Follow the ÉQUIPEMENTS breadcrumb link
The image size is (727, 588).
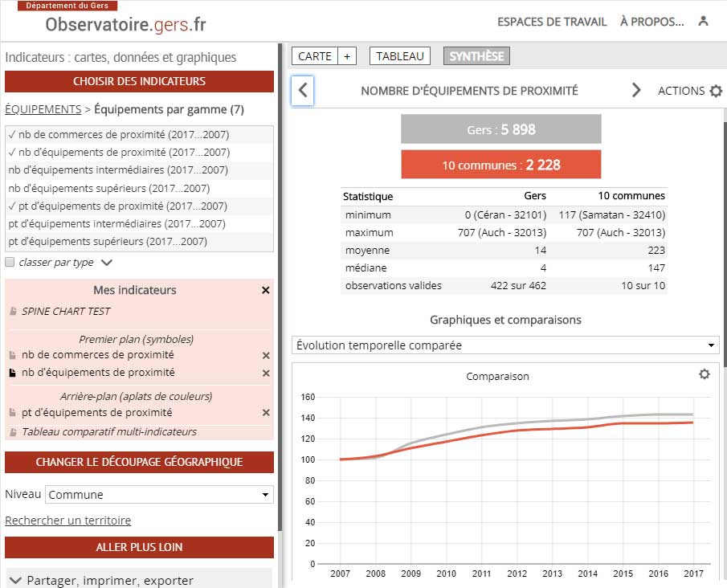pos(43,109)
